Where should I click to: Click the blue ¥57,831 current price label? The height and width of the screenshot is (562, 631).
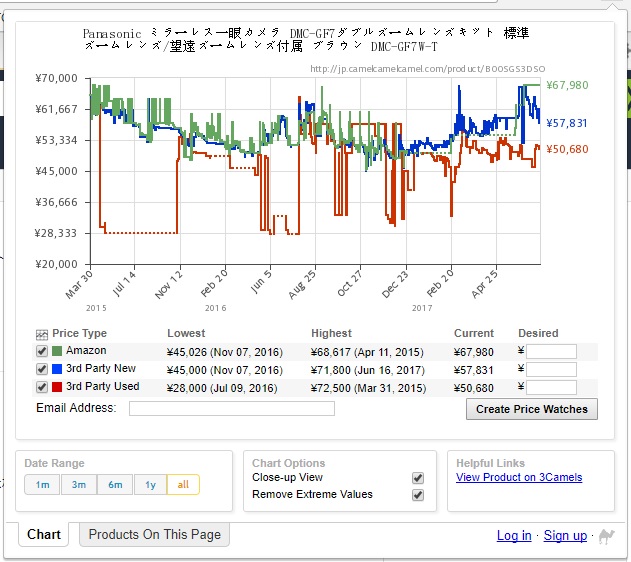[x=567, y=123]
